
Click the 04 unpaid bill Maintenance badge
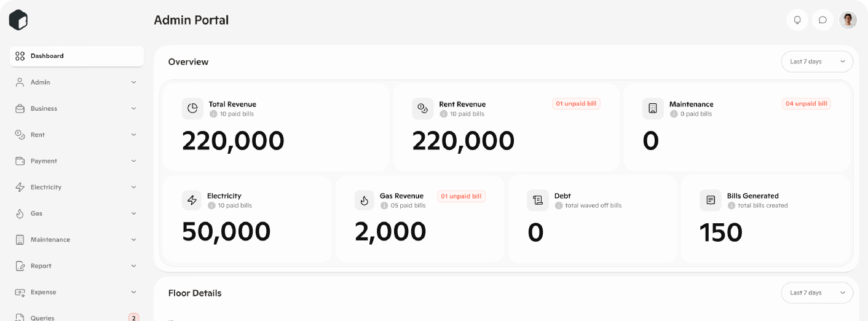(x=806, y=104)
